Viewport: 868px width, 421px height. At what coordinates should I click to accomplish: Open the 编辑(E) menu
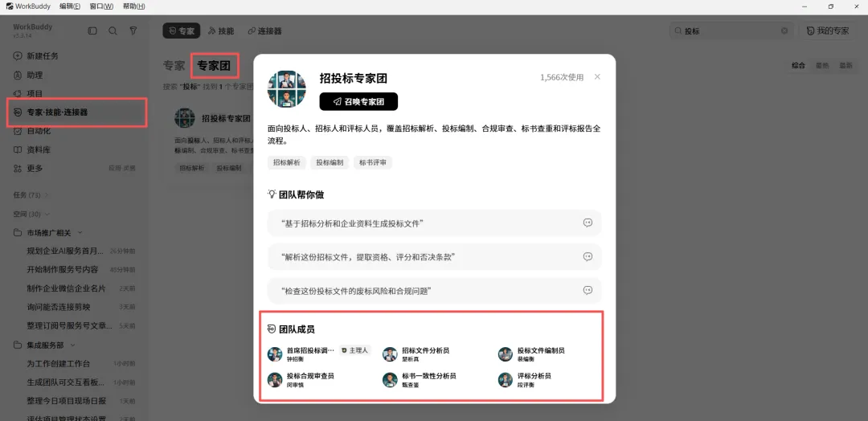[x=70, y=6]
